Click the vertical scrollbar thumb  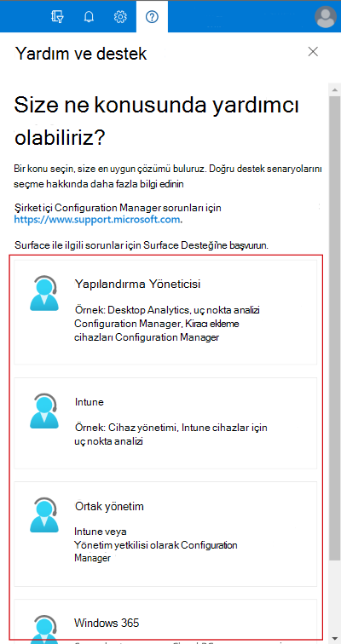coord(335,328)
